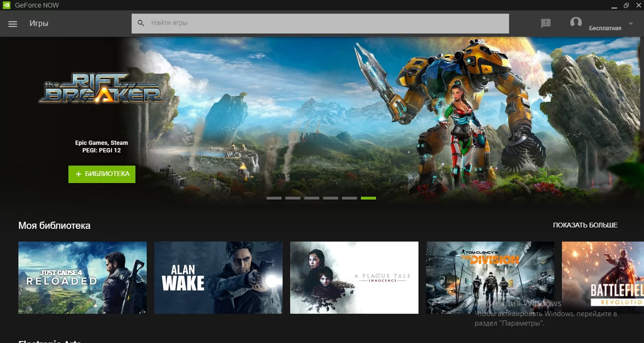The height and width of the screenshot is (343, 644).
Task: Click the "Epic Games, Steam" store label
Action: pos(101,142)
